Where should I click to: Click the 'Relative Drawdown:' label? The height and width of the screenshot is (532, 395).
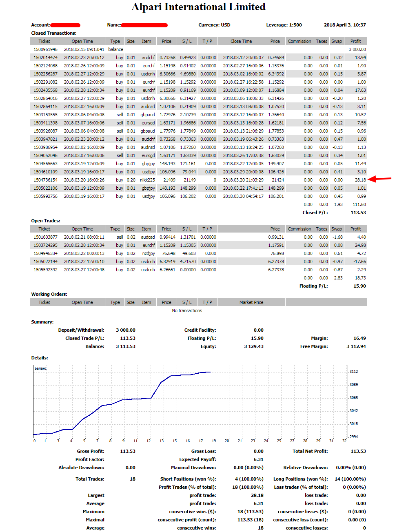[306, 468]
